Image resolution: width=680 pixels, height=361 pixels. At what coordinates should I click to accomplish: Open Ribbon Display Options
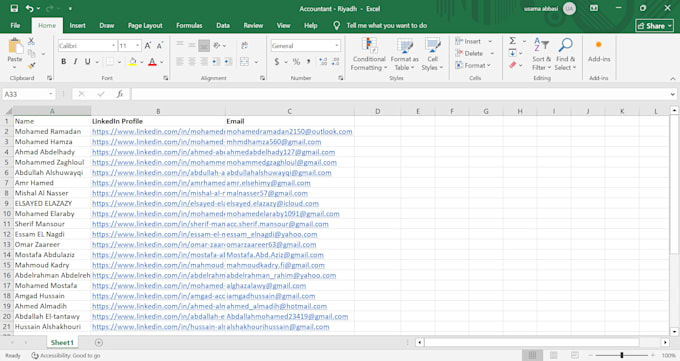coord(594,8)
